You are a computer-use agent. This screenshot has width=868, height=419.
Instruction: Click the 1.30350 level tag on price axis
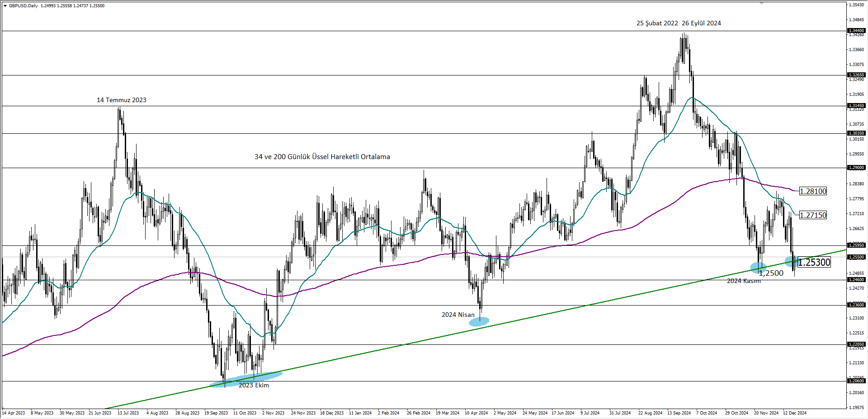(x=856, y=133)
